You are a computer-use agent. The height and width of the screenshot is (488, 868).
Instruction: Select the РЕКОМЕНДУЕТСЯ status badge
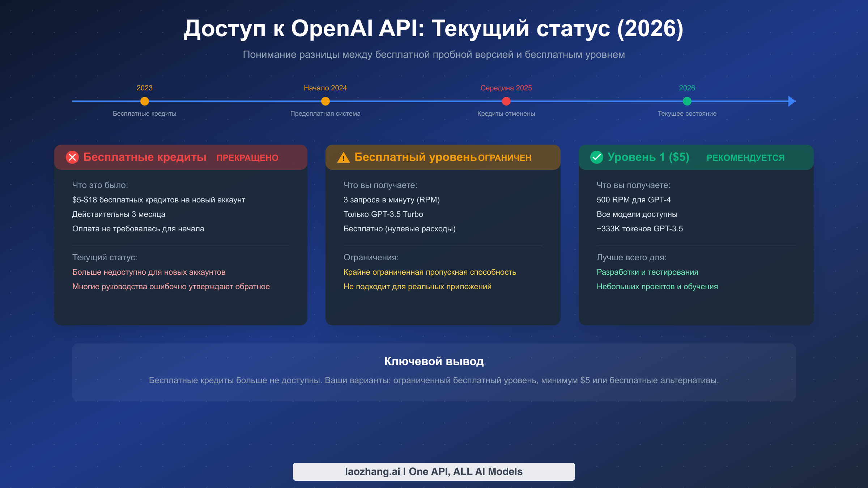coord(745,158)
